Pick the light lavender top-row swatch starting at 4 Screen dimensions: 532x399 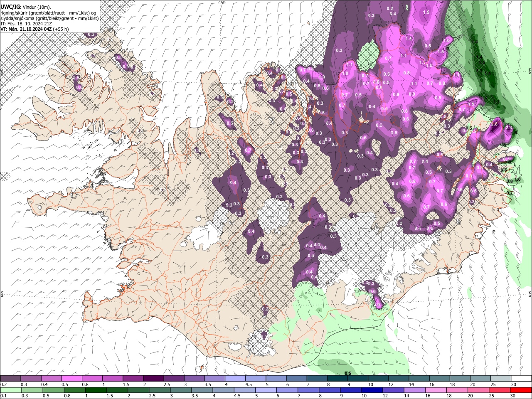[x=235, y=378]
